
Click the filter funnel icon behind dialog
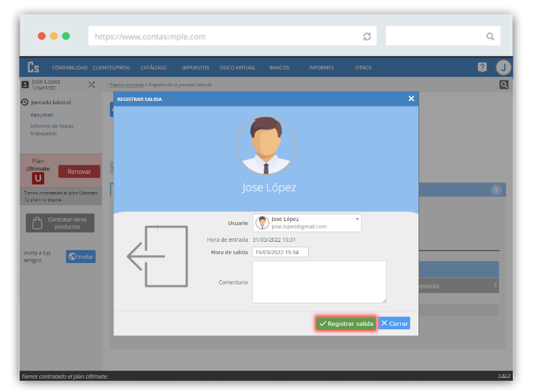497,190
